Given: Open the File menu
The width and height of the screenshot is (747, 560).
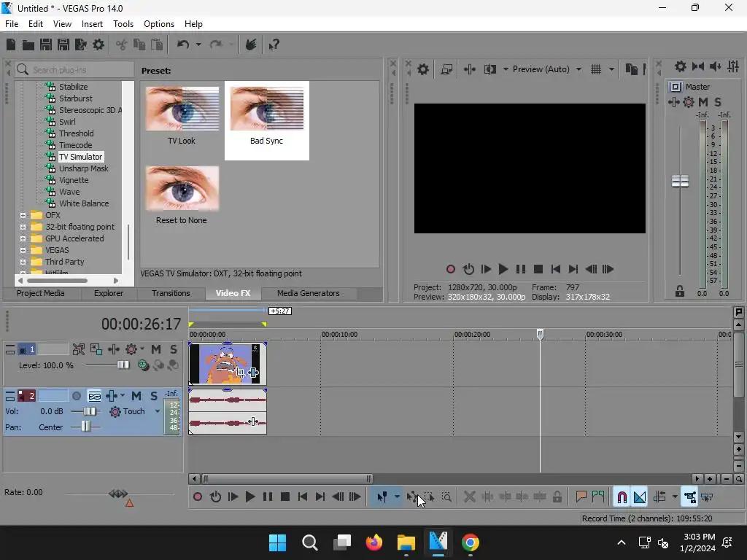Looking at the screenshot, I should click(x=12, y=24).
